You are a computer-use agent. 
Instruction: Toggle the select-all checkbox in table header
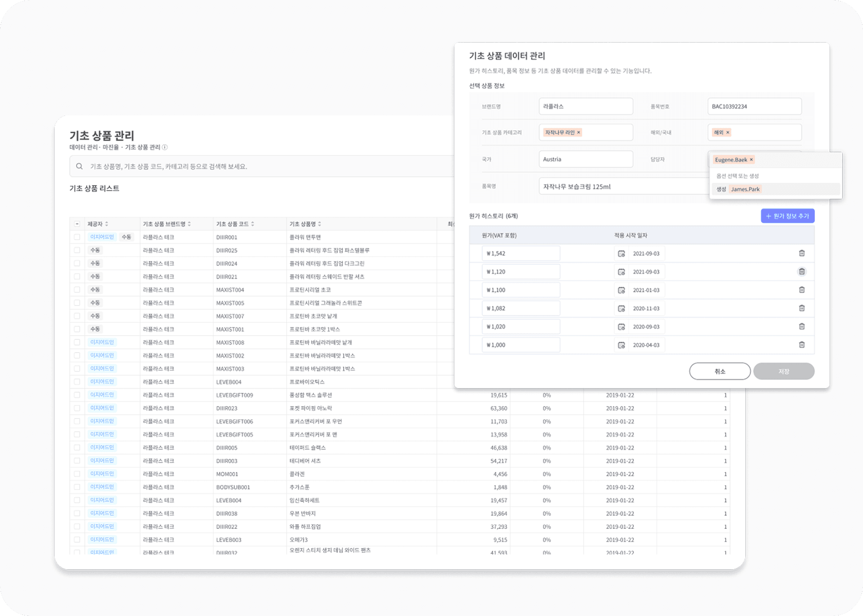77,224
